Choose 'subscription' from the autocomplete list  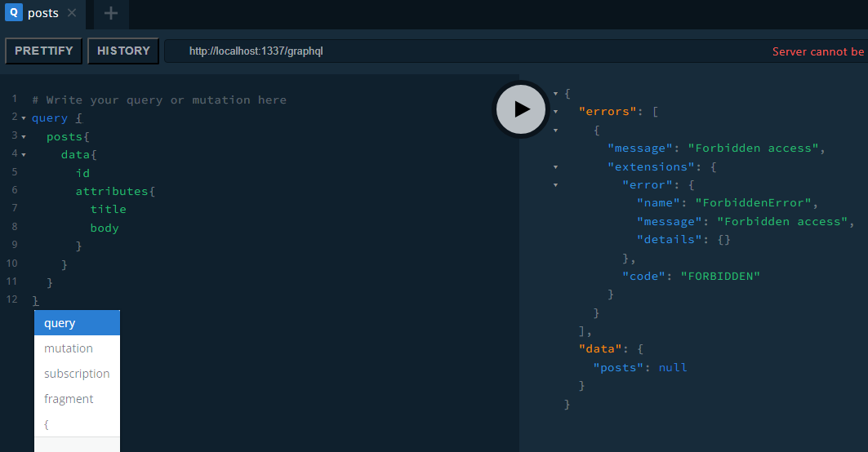[x=77, y=374]
